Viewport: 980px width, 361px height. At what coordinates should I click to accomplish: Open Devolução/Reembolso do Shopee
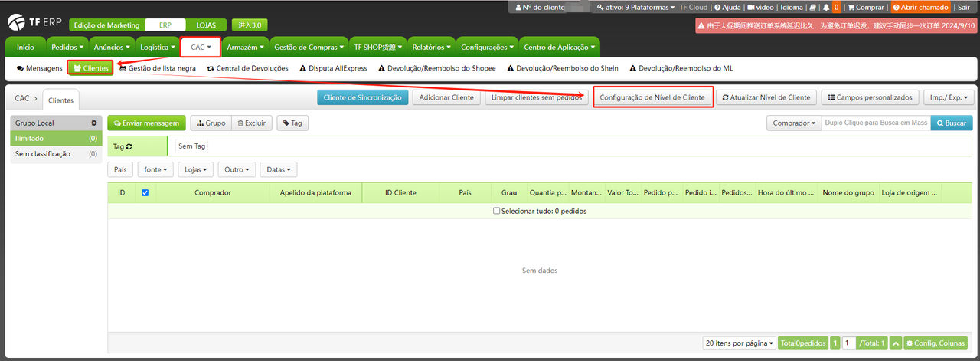coord(436,68)
